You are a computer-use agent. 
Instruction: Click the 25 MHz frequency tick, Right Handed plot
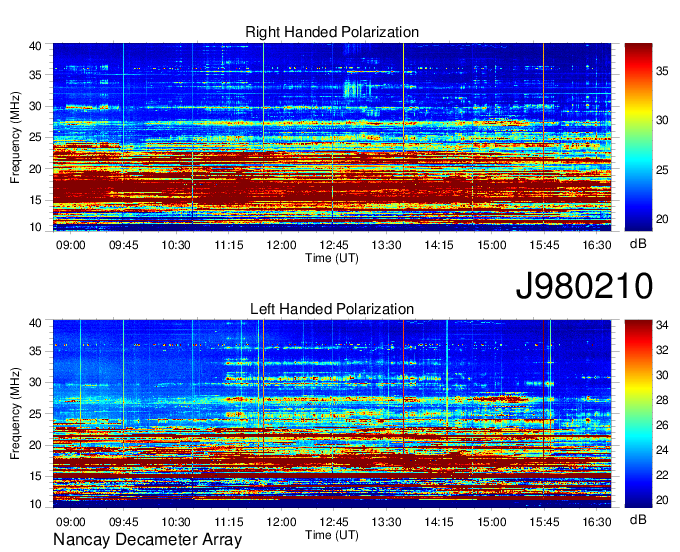35,137
